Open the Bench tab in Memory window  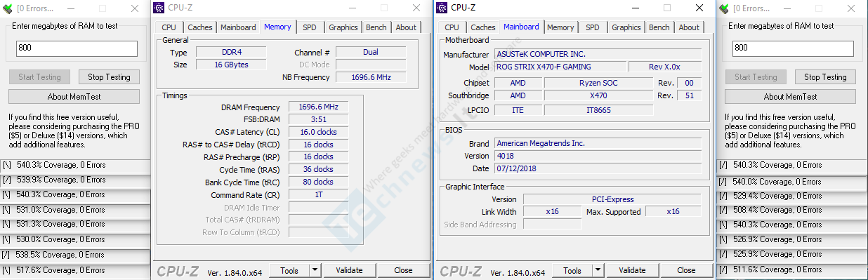(376, 27)
